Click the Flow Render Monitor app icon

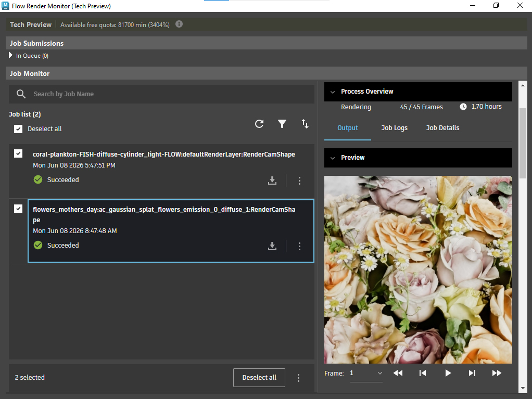5,6
